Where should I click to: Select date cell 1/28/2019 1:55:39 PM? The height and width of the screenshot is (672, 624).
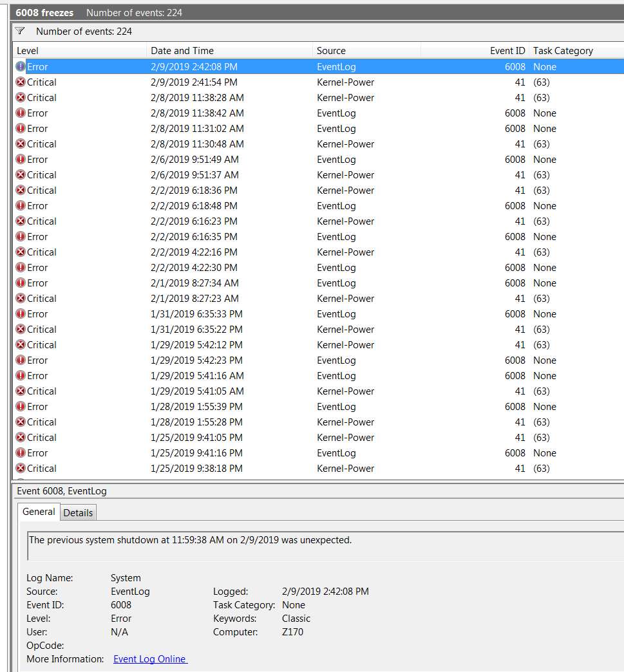click(x=196, y=406)
